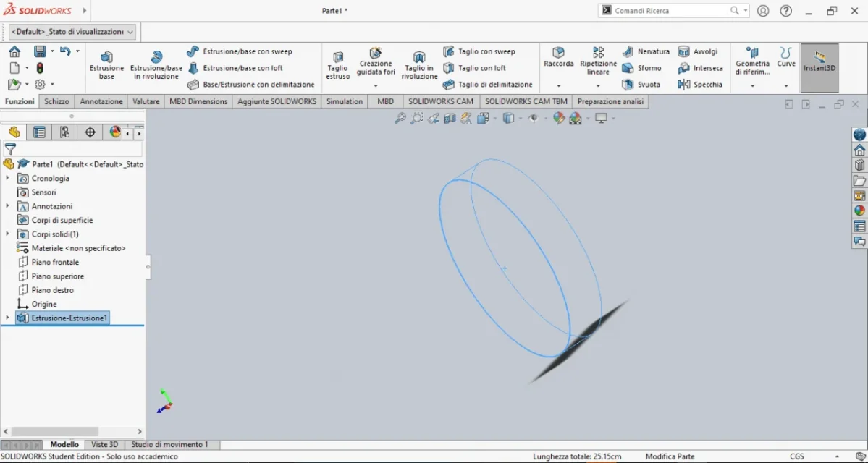Select Piano superiore in tree
Screen dimensions: 868x463
point(58,276)
